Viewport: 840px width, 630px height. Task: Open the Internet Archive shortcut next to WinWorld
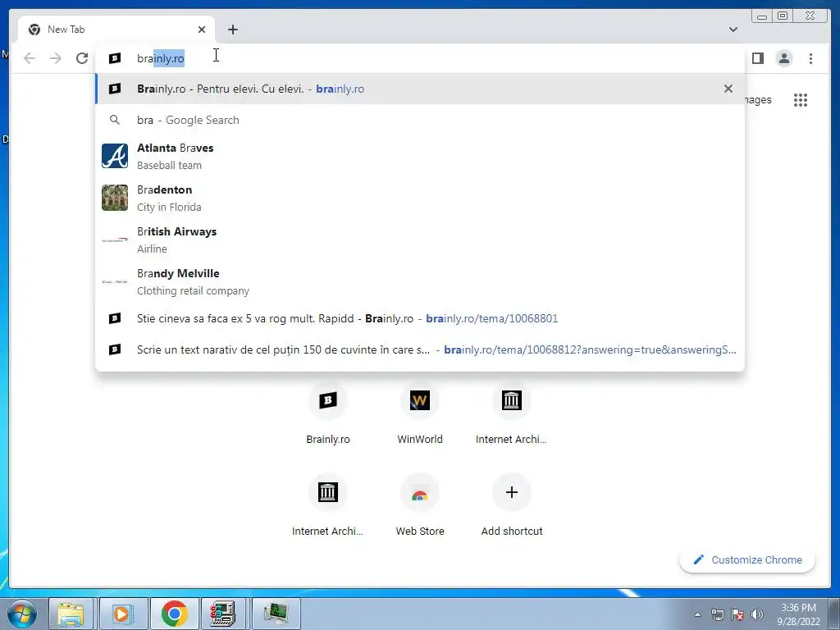[x=512, y=414]
